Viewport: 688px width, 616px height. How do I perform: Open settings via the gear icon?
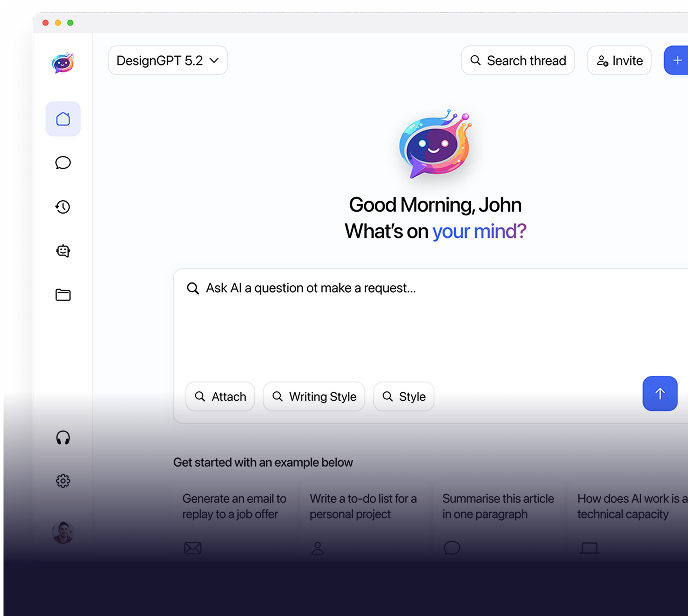(x=63, y=481)
